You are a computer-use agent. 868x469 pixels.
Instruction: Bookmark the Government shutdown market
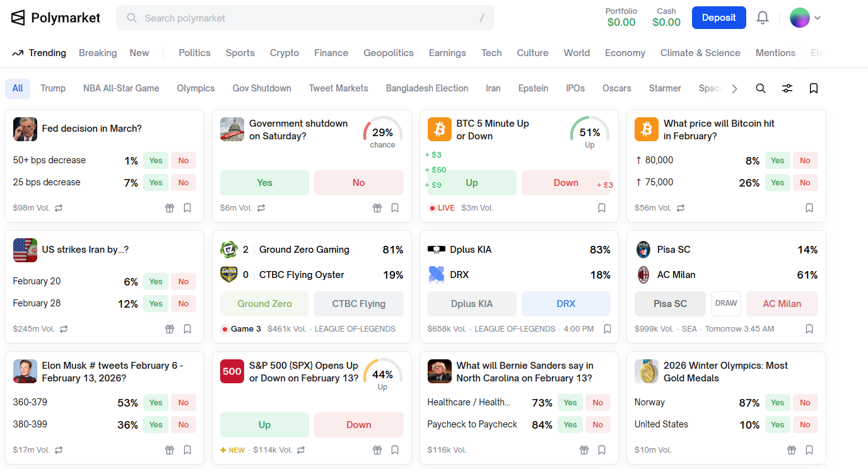pyautogui.click(x=395, y=208)
